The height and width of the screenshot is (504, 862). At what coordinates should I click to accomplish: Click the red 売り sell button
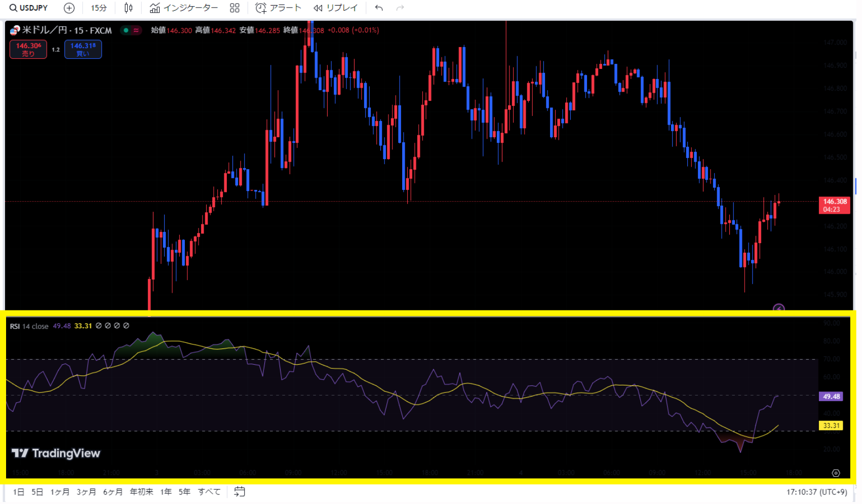(x=28, y=49)
